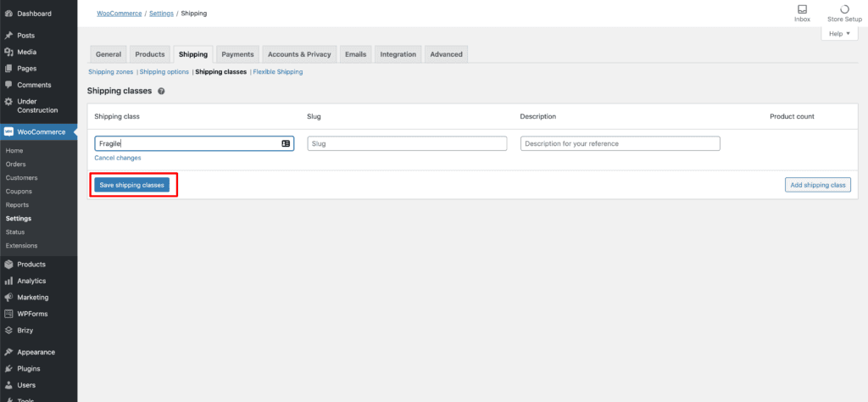Open the Shipping zones sub-link
Viewport: 868px width, 402px height.
(111, 72)
